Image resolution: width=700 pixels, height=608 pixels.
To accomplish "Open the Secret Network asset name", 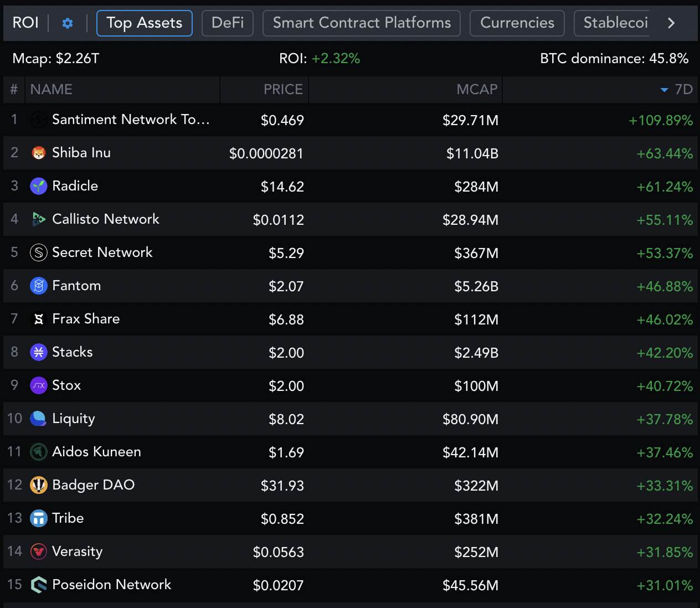I will click(102, 253).
